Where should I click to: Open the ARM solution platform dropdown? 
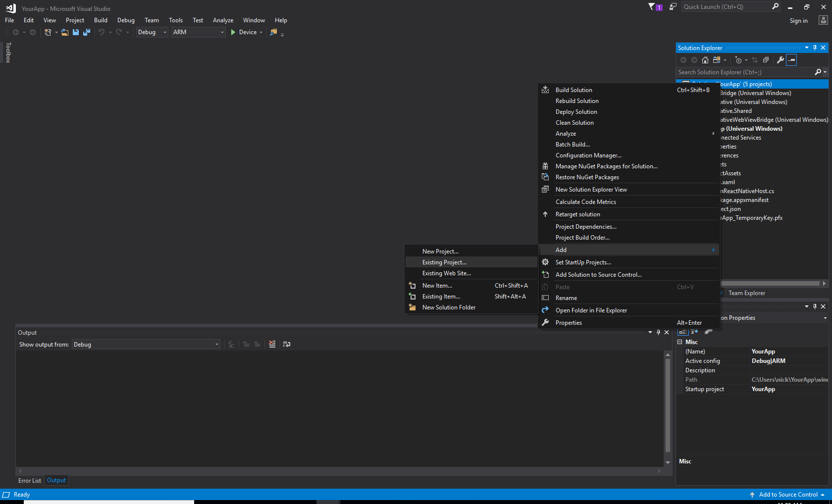pyautogui.click(x=198, y=32)
